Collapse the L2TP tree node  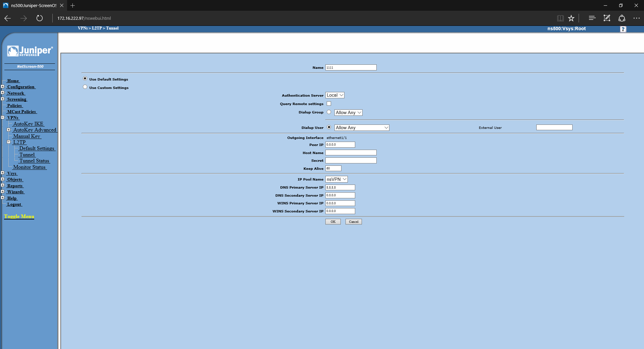pos(9,142)
